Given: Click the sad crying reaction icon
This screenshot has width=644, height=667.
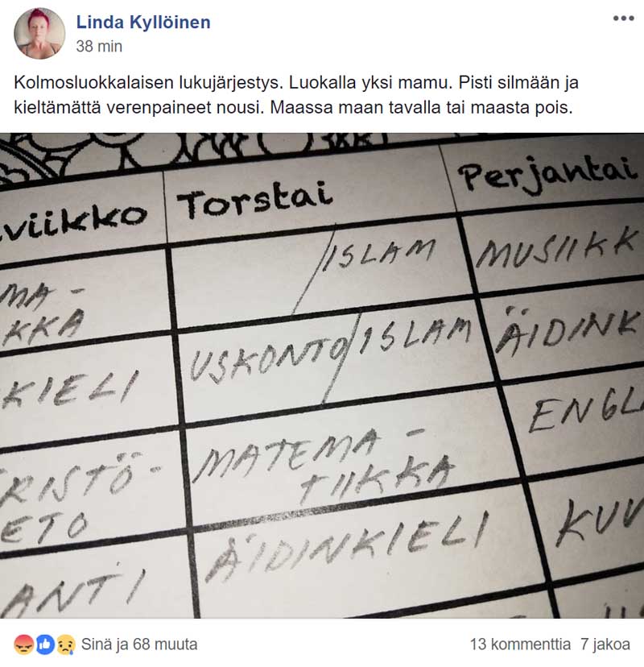Looking at the screenshot, I should click(x=66, y=644).
